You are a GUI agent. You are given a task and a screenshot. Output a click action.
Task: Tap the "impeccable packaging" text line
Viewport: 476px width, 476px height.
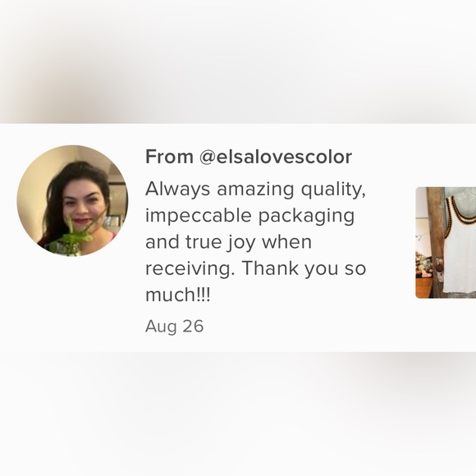[x=249, y=217]
